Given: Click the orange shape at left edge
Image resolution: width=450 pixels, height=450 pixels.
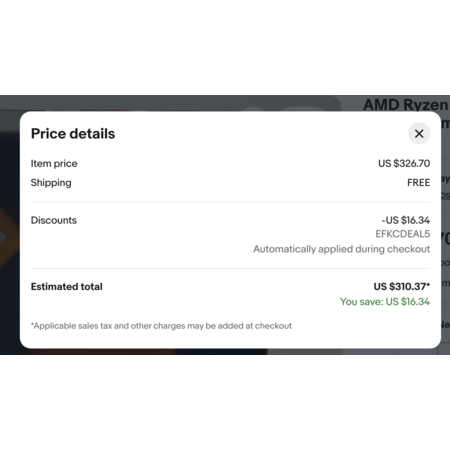Looking at the screenshot, I should (x=9, y=237).
